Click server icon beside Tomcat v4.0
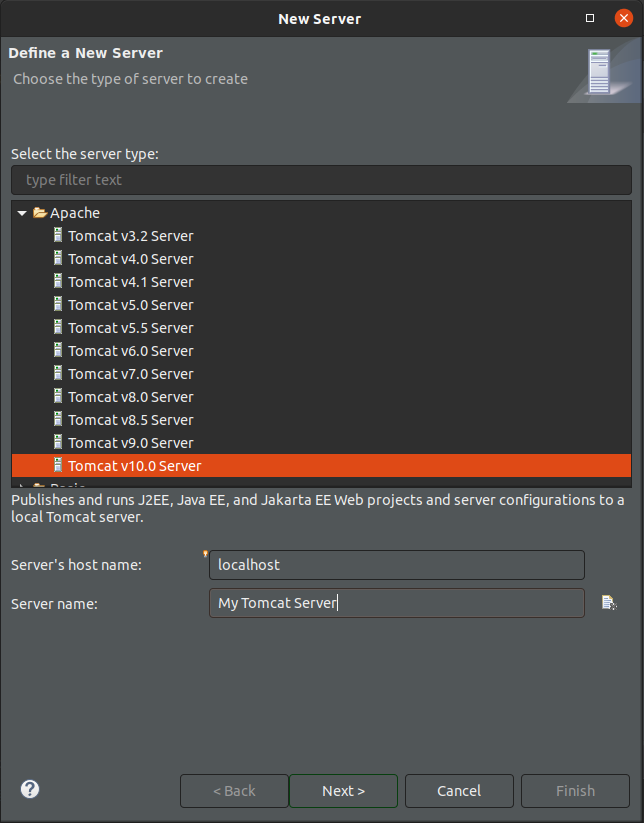This screenshot has height=823, width=644. click(58, 258)
